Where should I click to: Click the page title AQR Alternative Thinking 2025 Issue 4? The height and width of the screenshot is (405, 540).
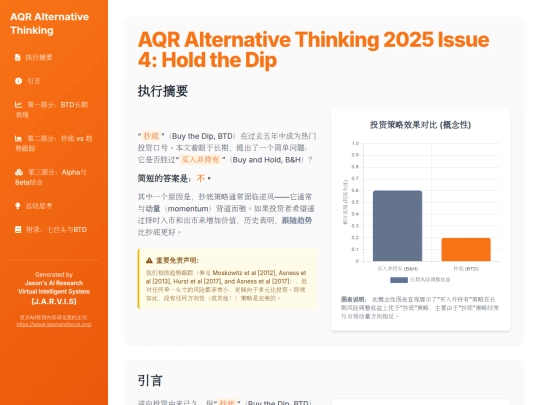pyautogui.click(x=313, y=50)
